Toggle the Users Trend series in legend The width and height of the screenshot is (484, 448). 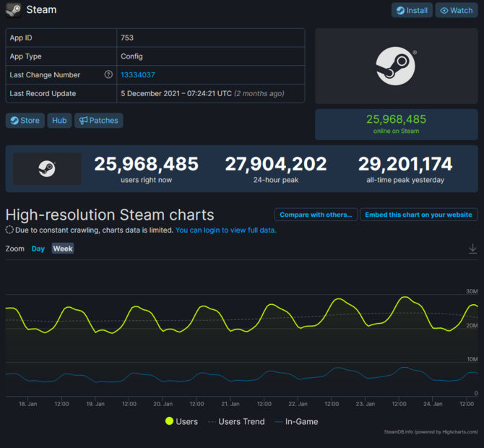coord(236,421)
